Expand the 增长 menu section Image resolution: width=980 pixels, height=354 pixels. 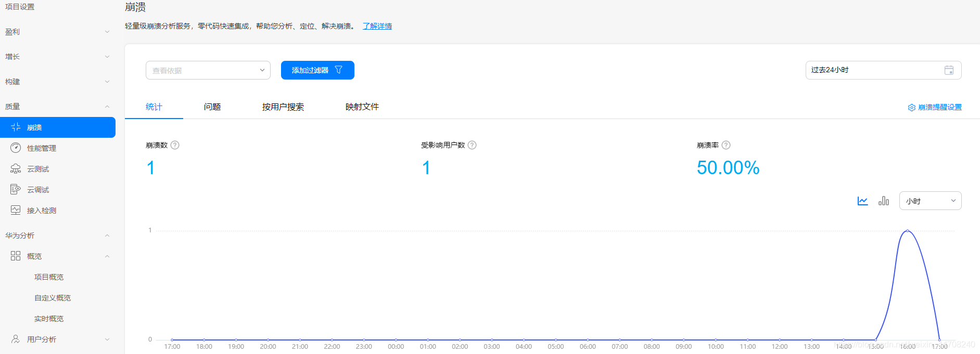coord(107,57)
